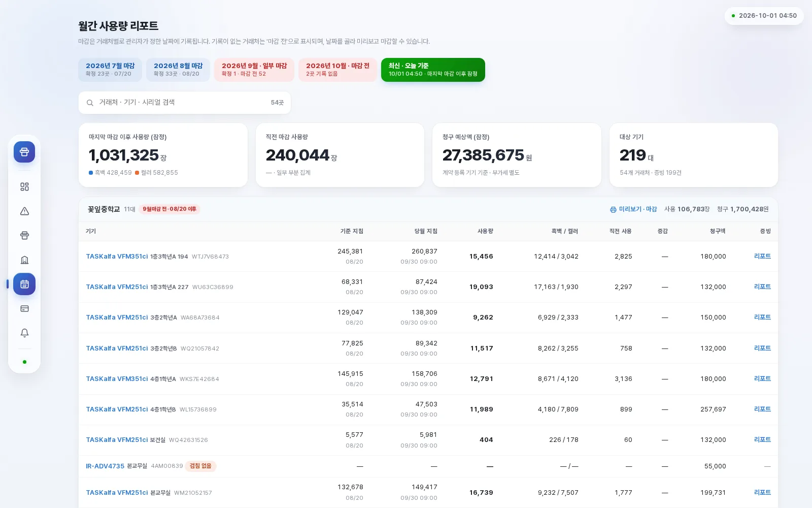Open the dashboard grid icon in the sidebar

pos(24,187)
